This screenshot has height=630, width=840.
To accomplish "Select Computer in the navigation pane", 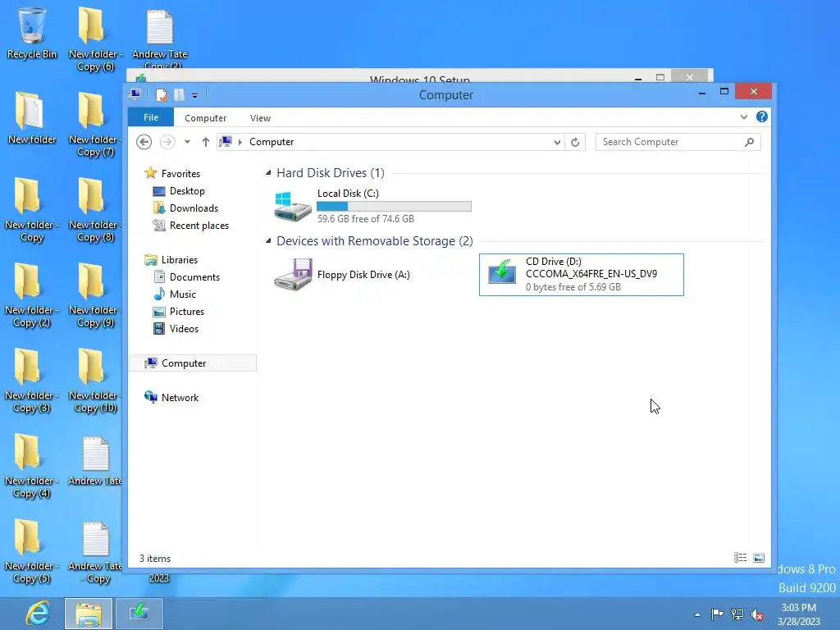I will [x=193, y=363].
